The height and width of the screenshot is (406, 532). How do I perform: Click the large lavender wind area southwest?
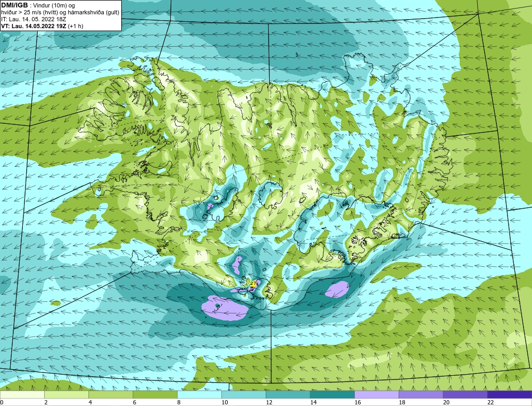tap(224, 308)
